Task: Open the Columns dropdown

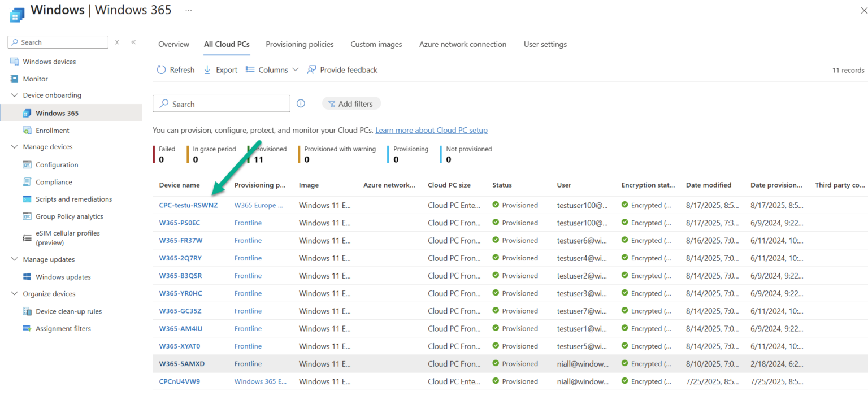Action: [x=272, y=69]
